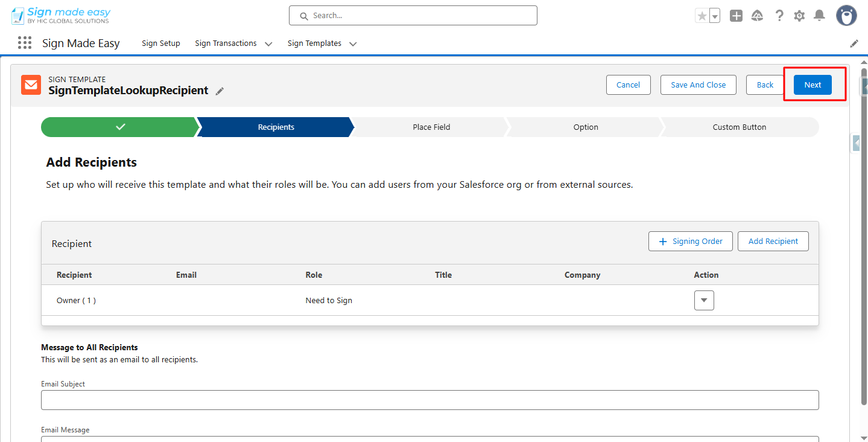
Task: Select the Place Field step
Action: 431,127
